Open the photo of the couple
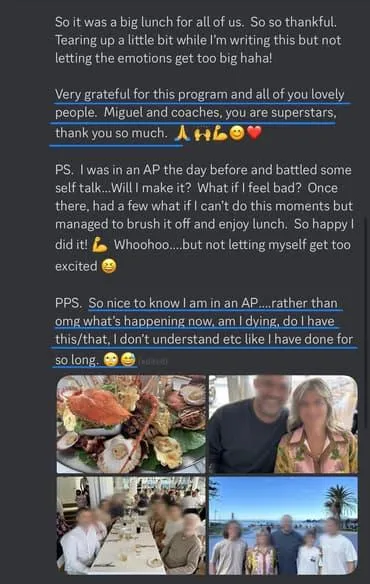370x584 pixels. coord(283,424)
